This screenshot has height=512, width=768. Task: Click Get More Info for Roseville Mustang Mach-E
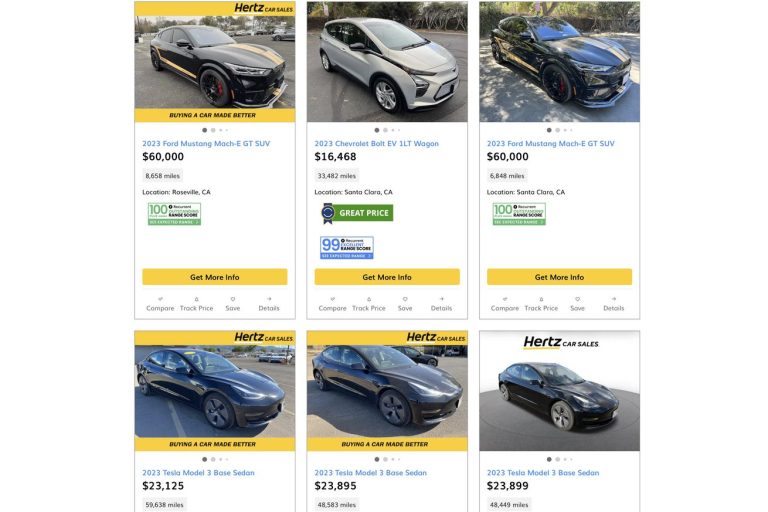click(x=214, y=277)
